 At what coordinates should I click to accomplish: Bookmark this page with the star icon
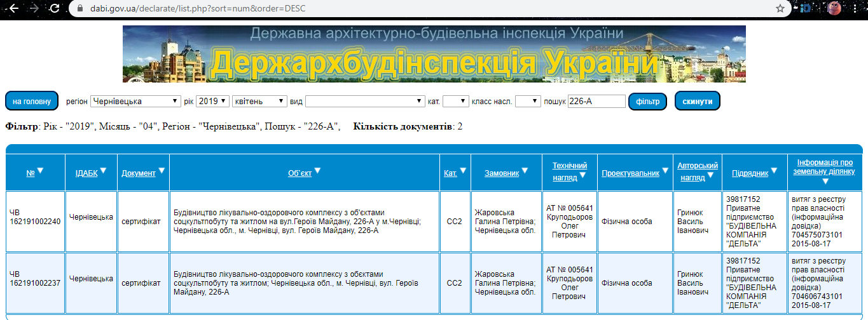780,9
